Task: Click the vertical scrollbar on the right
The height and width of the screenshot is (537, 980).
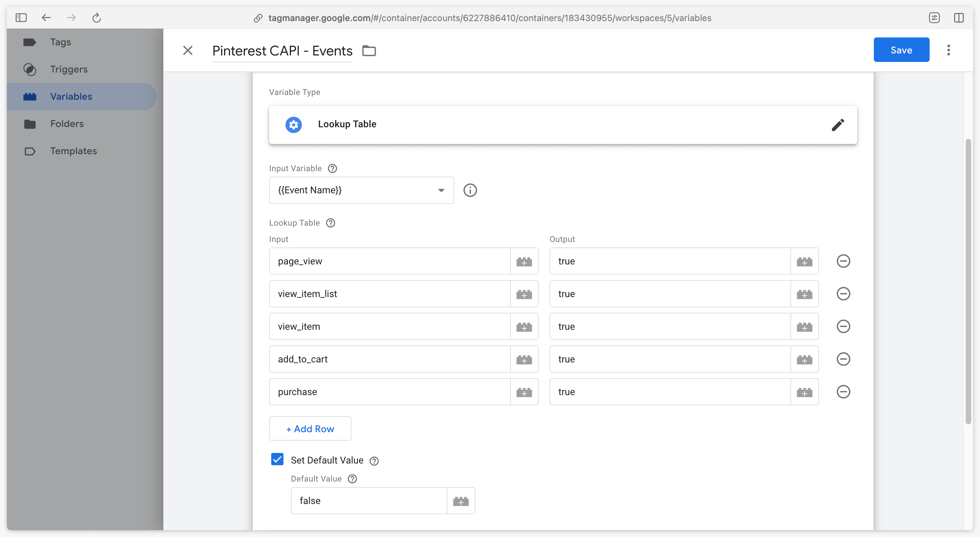Action: [x=968, y=282]
